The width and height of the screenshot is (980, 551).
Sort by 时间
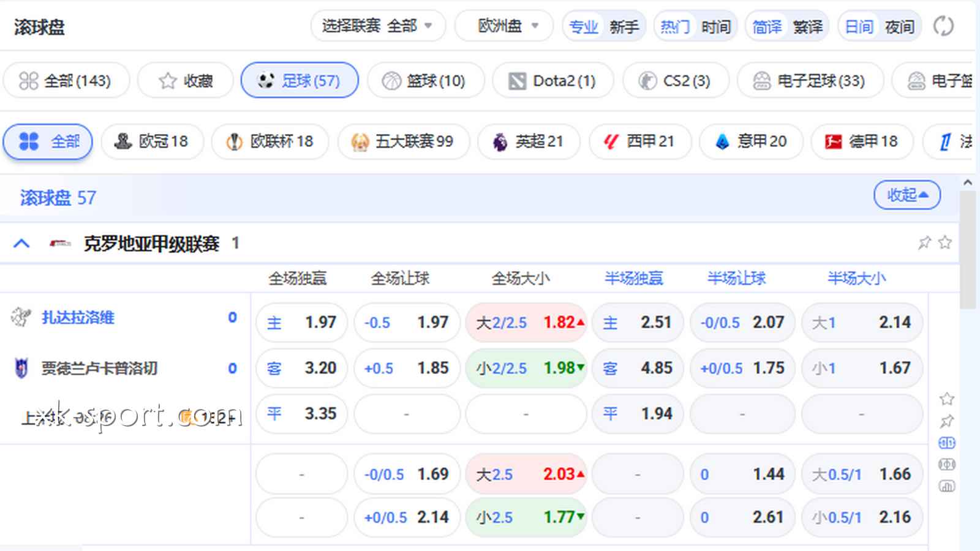pyautogui.click(x=716, y=27)
